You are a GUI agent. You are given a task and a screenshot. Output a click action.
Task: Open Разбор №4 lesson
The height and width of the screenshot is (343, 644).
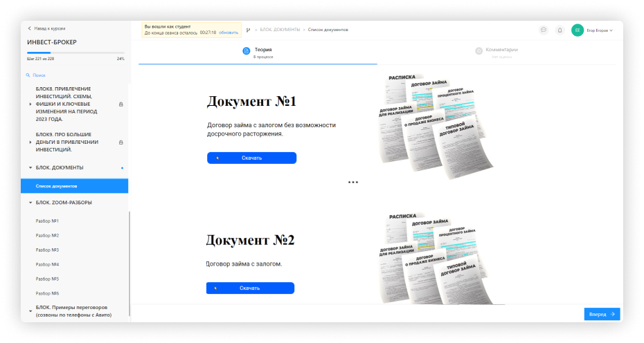coord(47,265)
